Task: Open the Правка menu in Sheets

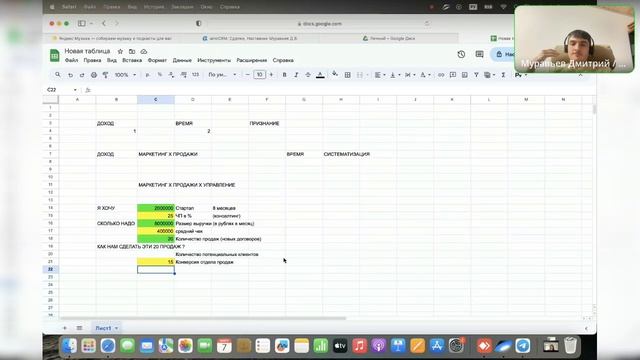Action: [x=92, y=60]
